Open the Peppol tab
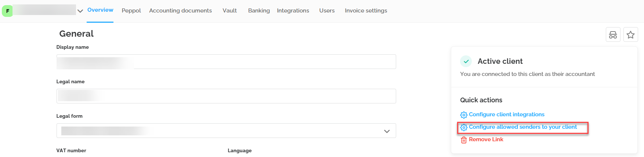The image size is (644, 157). coord(131,11)
